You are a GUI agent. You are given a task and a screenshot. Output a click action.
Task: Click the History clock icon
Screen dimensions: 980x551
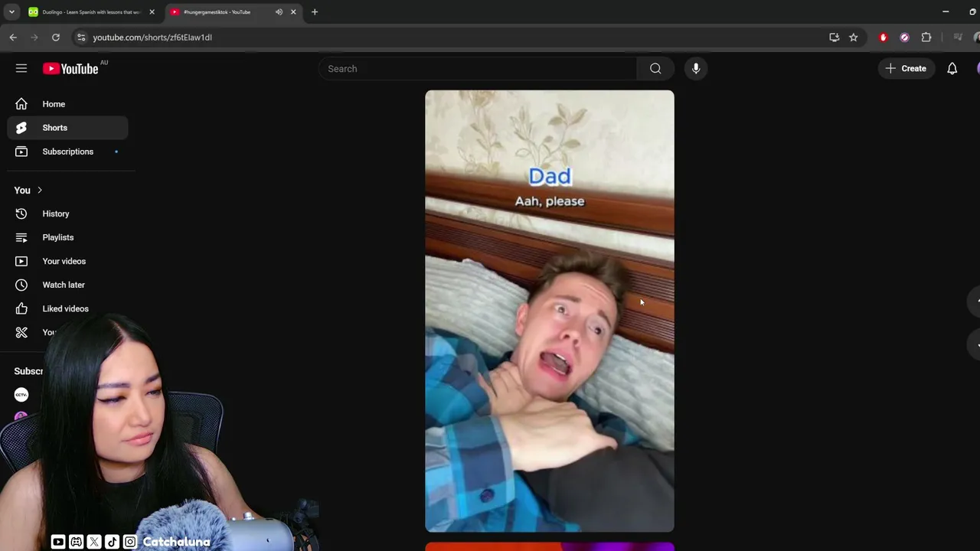21,214
